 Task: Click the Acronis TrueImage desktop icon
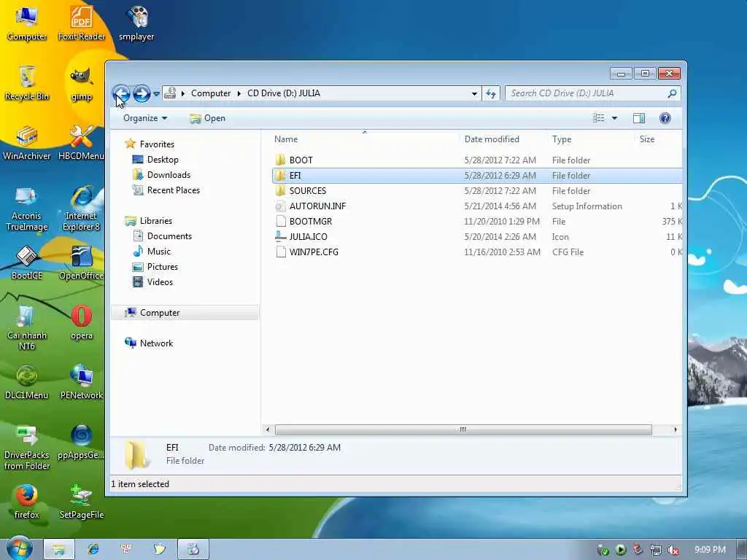(x=26, y=209)
